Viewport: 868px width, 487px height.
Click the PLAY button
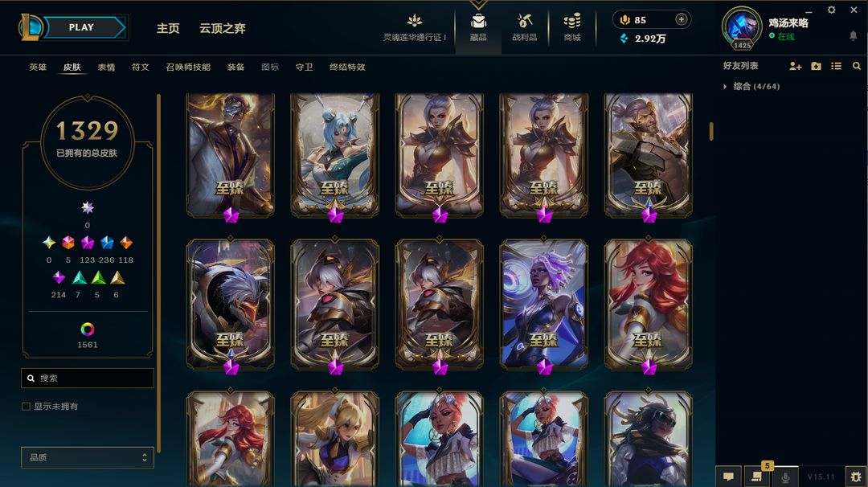(81, 27)
